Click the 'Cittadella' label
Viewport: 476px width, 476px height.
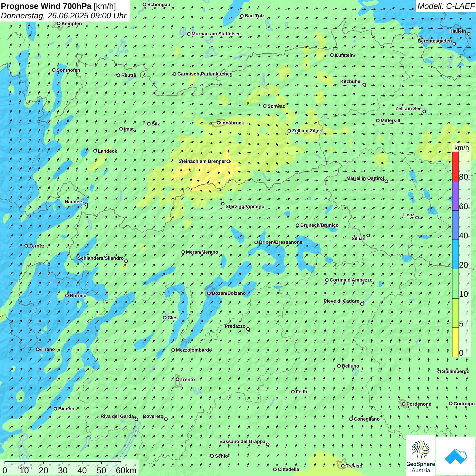[288, 469]
